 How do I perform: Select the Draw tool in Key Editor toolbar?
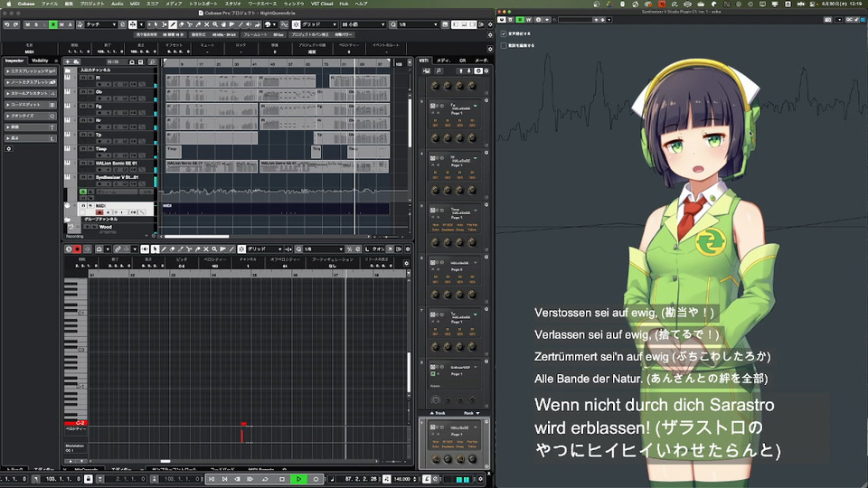[x=164, y=249]
